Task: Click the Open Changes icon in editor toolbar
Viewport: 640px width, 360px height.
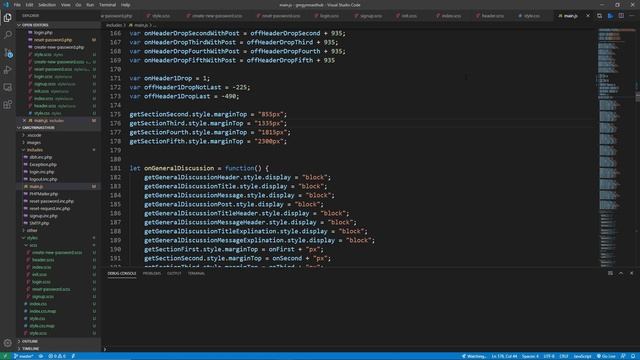Action: coord(599,16)
